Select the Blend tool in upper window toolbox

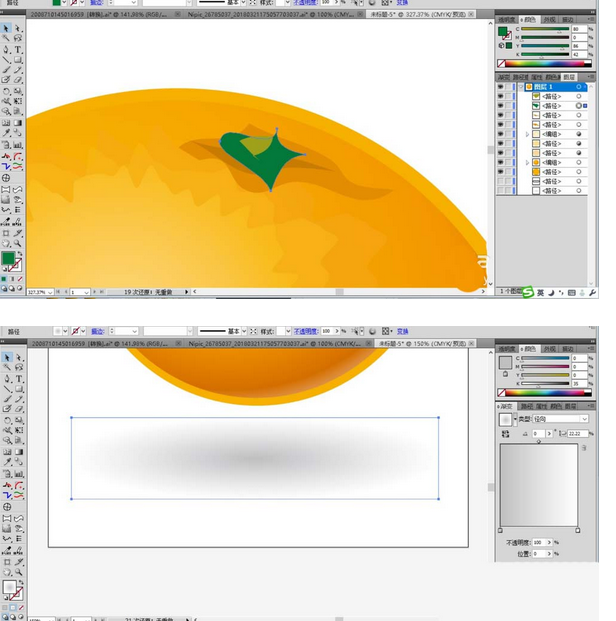[18, 133]
